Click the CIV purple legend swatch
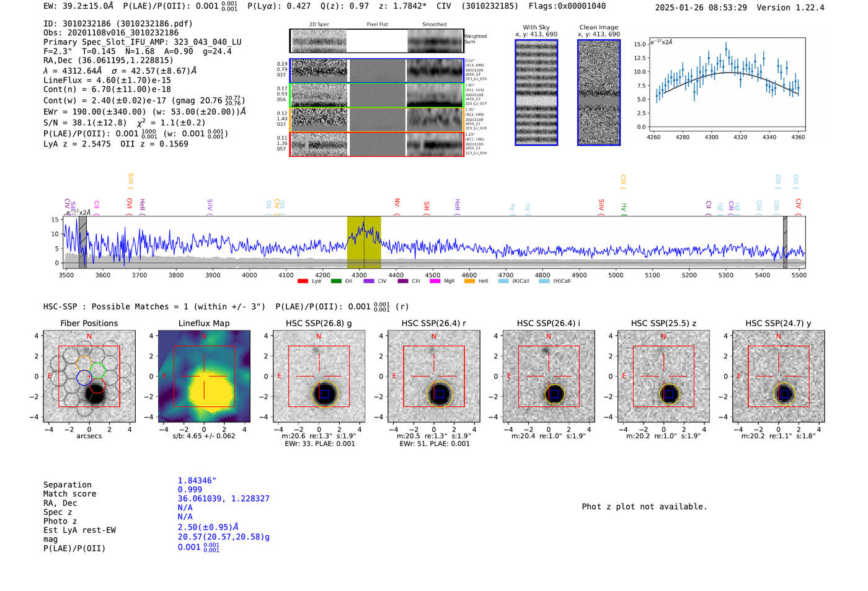 (369, 281)
